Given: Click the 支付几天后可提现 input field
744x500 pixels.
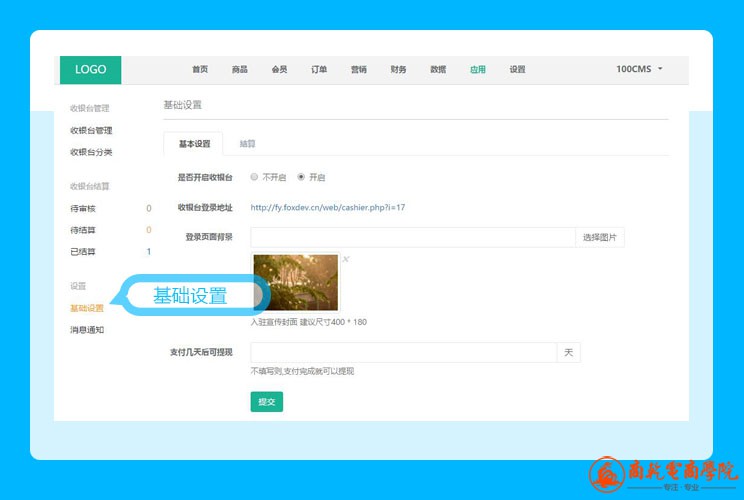Looking at the screenshot, I should tap(403, 352).
